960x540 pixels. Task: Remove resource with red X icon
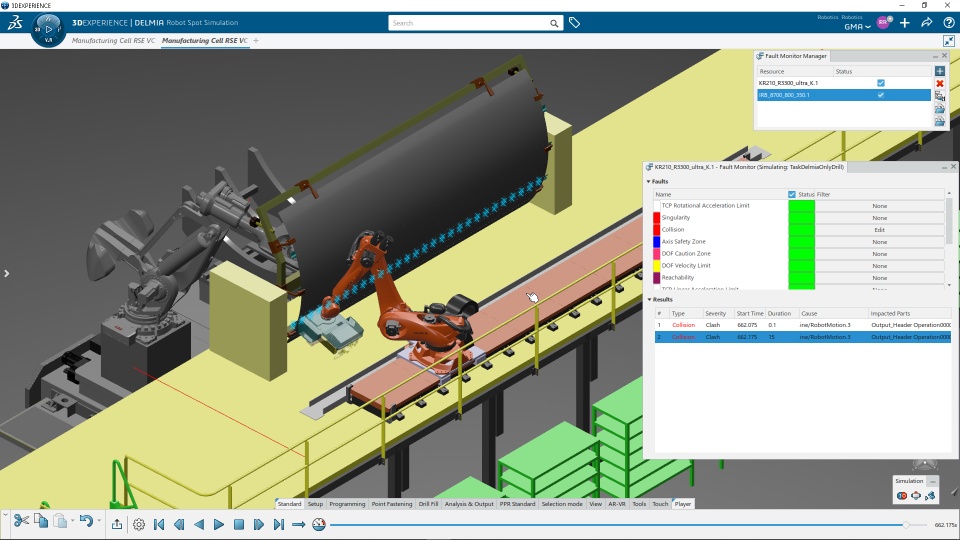coord(940,83)
